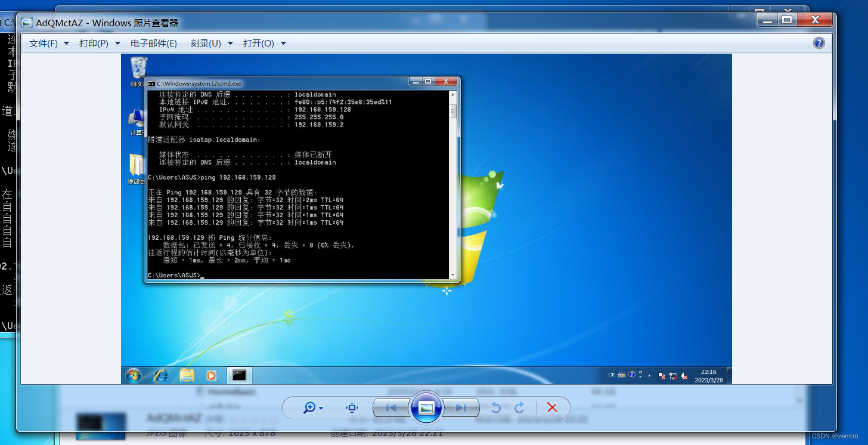Rotate the photo clockwise
This screenshot has height=445, width=868.
(519, 408)
